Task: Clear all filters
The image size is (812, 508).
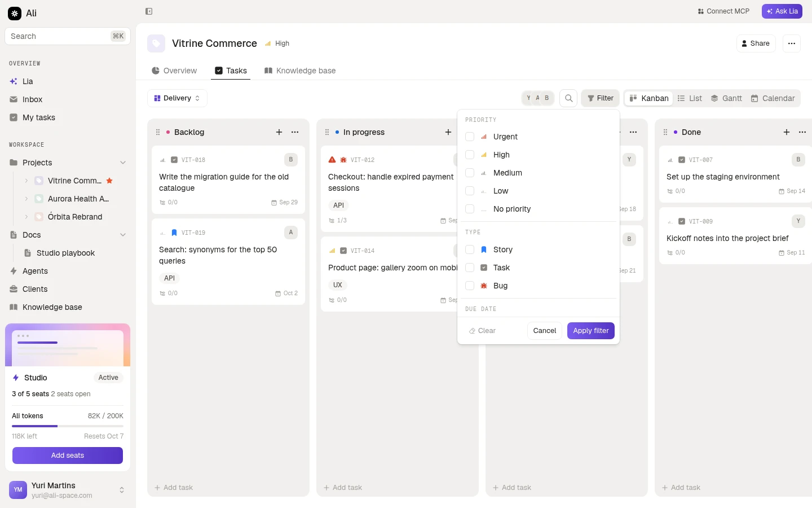Action: [x=482, y=331]
